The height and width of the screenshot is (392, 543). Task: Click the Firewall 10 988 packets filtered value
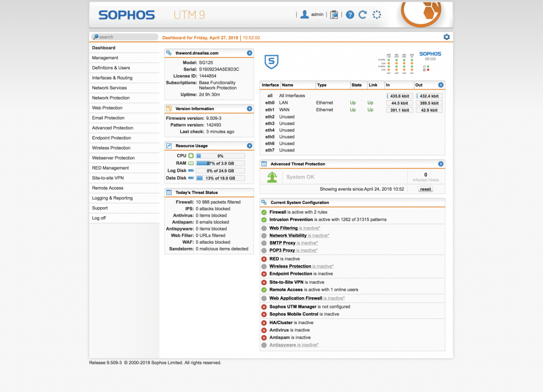[218, 202]
